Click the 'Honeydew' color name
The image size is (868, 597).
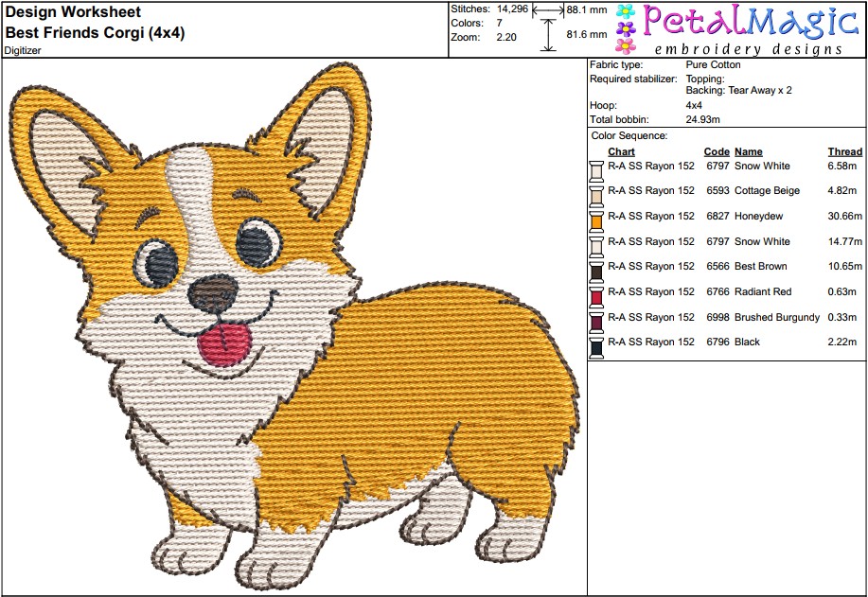point(758,216)
